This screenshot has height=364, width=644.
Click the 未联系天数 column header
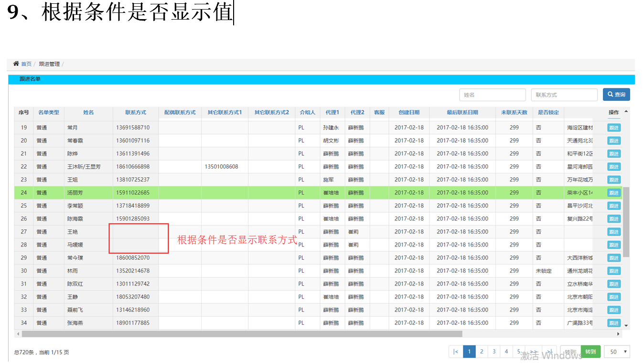click(514, 112)
